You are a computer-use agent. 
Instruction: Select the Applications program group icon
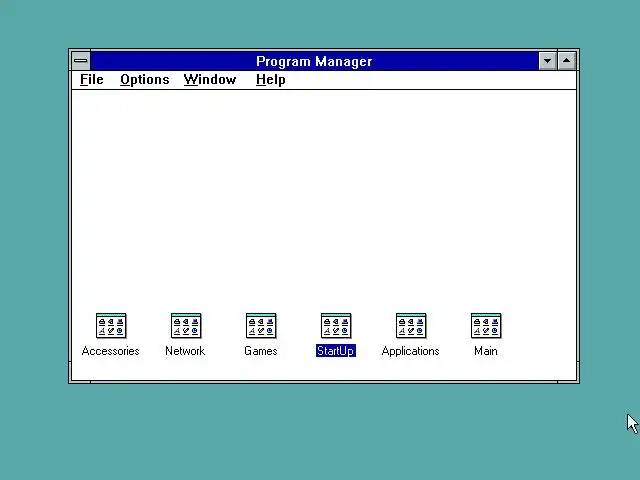411,326
